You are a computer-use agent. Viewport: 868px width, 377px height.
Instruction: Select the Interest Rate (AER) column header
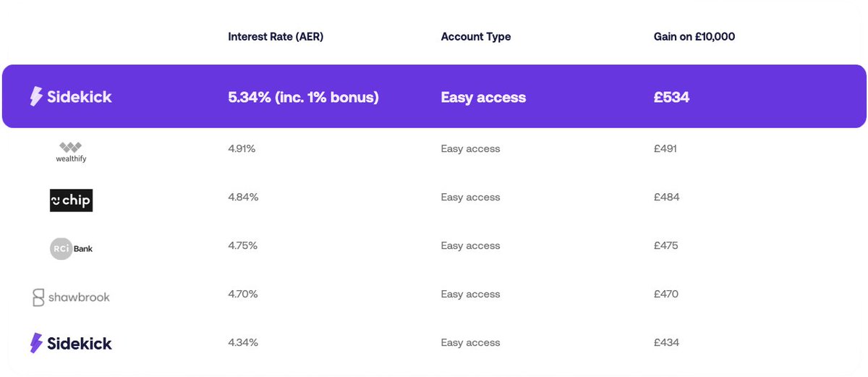(276, 37)
